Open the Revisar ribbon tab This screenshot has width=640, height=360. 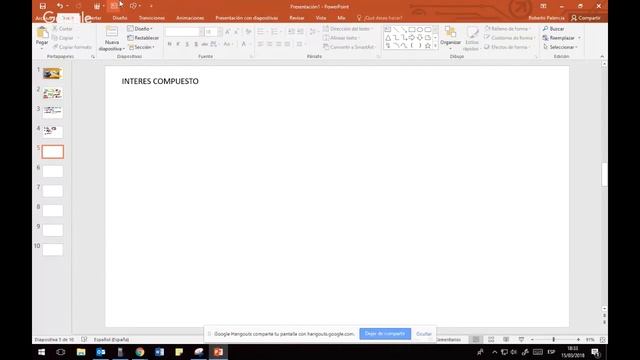297,18
